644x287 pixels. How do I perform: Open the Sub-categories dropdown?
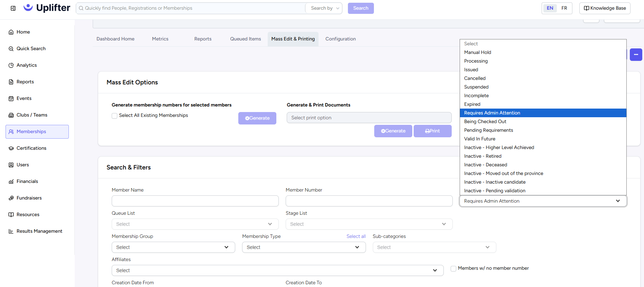[434, 247]
